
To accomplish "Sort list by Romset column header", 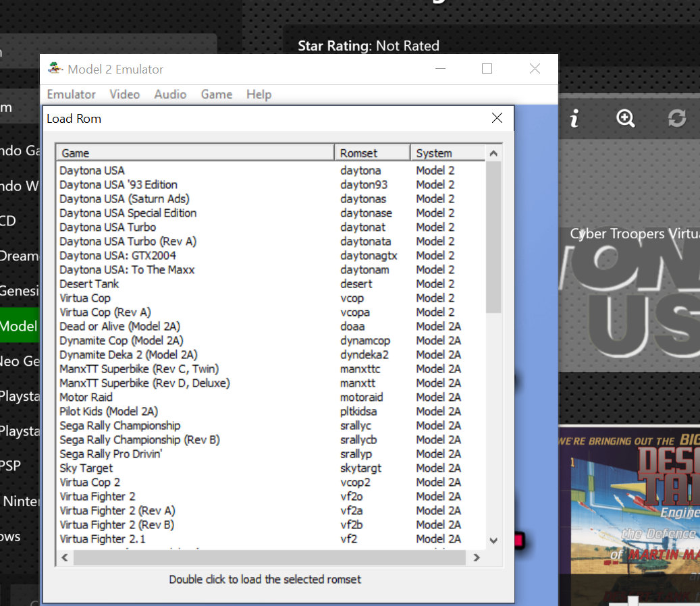I will point(373,153).
